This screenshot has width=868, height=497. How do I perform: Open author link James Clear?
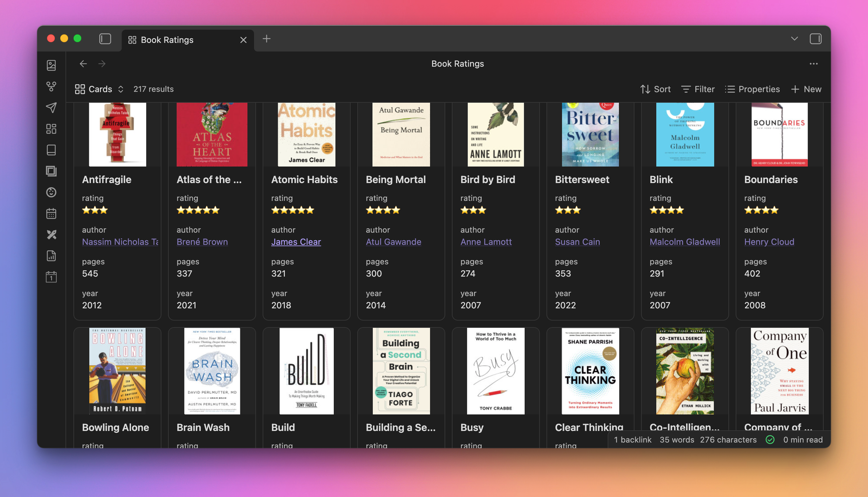pyautogui.click(x=296, y=242)
